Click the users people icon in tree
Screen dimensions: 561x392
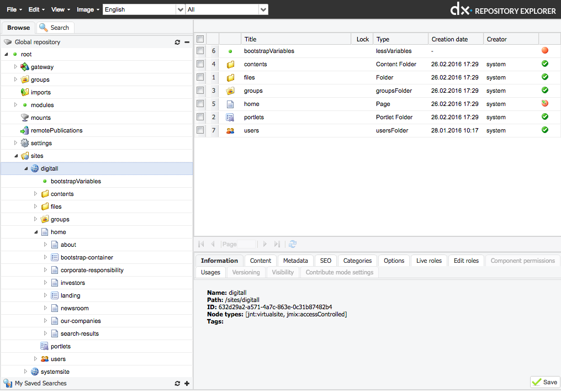[45, 359]
